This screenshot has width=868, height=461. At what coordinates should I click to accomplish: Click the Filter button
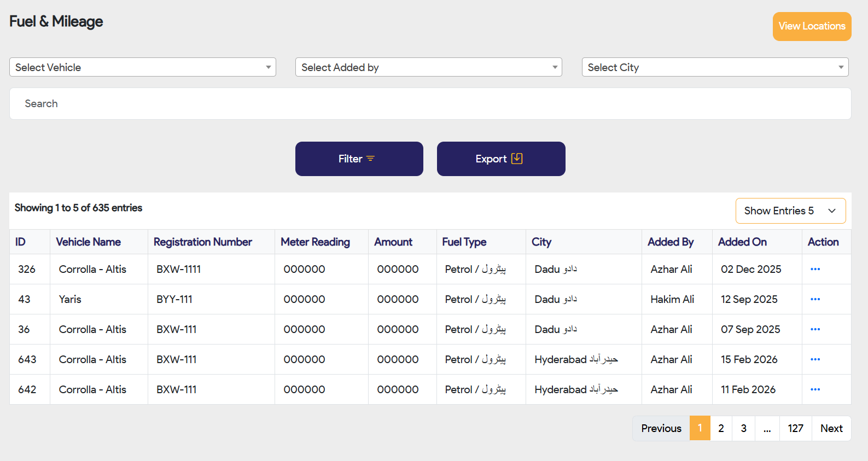click(x=359, y=159)
